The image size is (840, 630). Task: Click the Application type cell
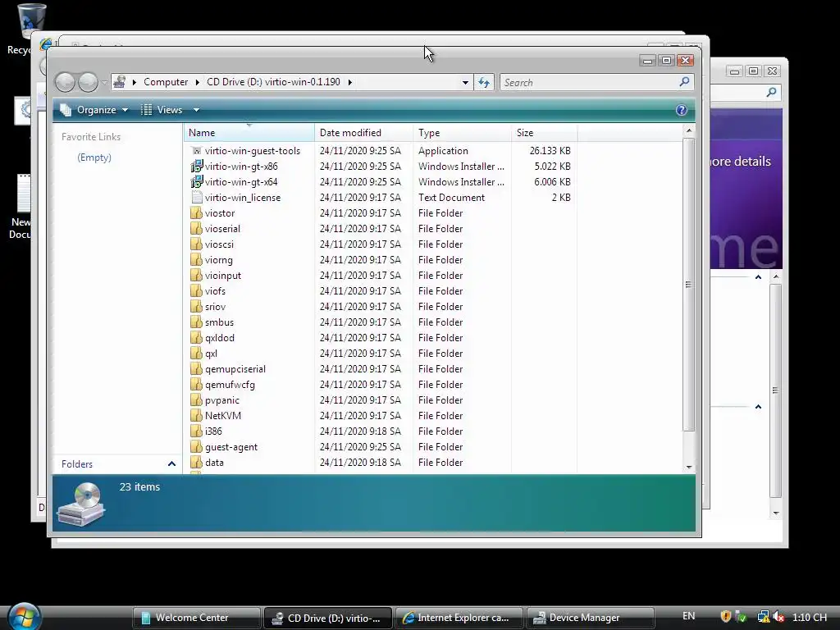[x=443, y=151]
